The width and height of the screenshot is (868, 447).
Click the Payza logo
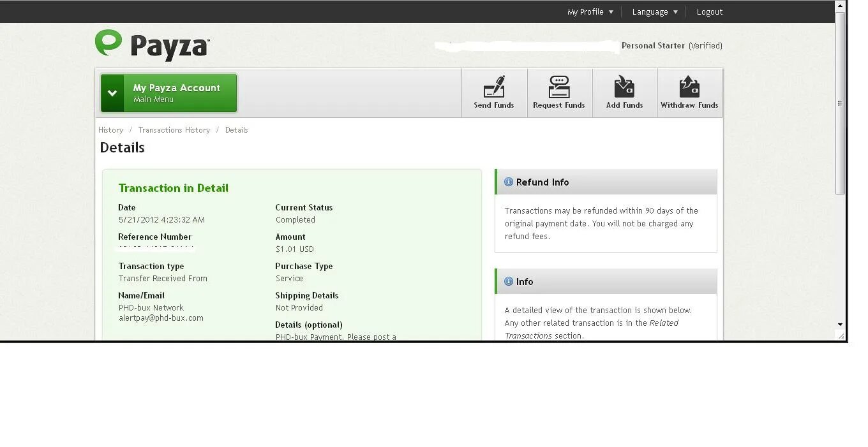(152, 45)
